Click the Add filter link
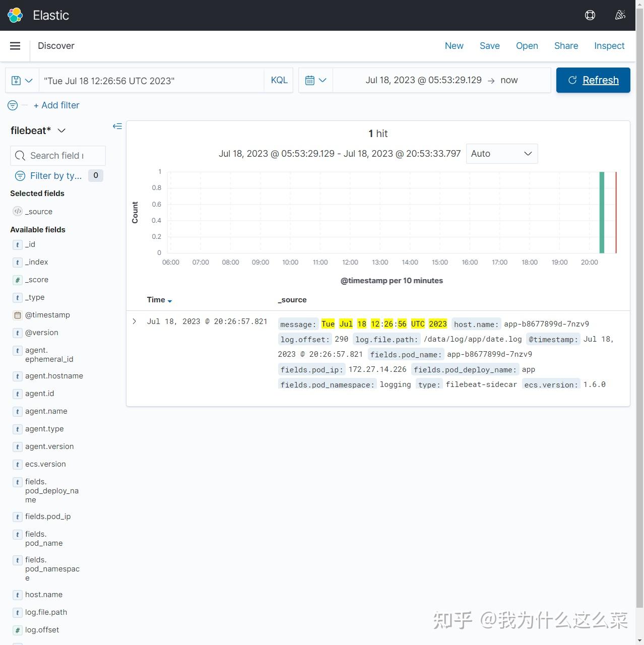644x645 pixels. pos(56,105)
